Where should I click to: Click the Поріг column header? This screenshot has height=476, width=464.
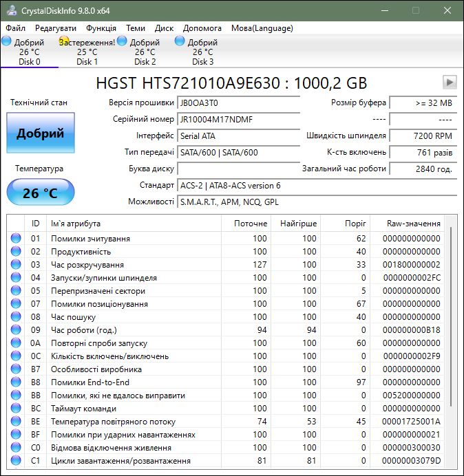345,224
